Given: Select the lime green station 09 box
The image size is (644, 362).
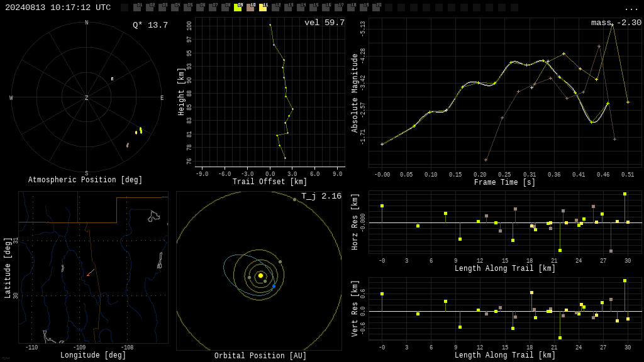Looking at the screenshot, I should (238, 8).
